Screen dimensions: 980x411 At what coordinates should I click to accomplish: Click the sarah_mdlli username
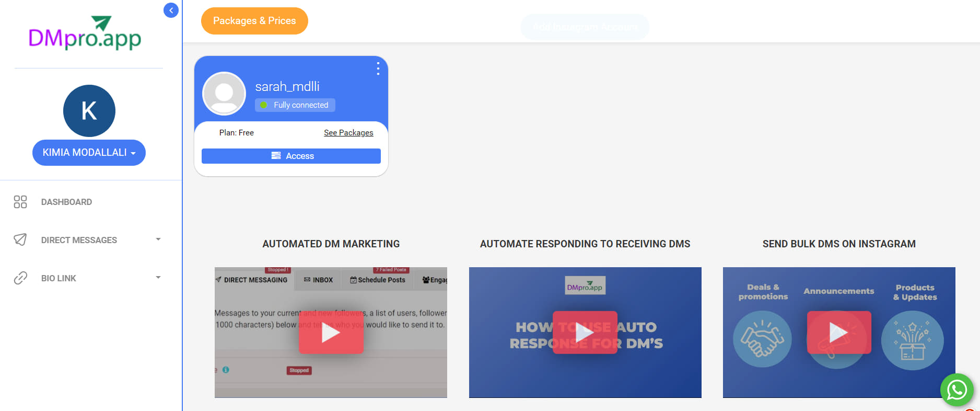point(287,86)
